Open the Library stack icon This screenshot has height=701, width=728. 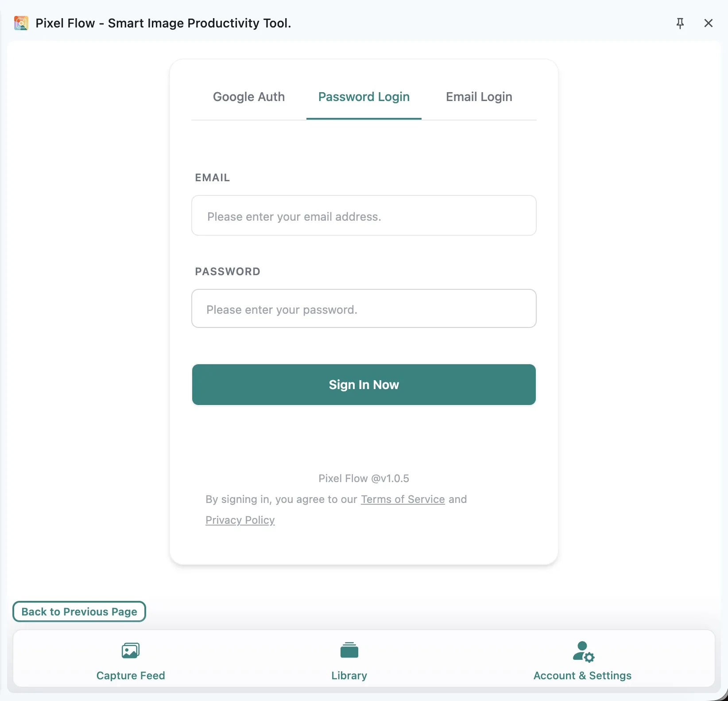pyautogui.click(x=349, y=650)
